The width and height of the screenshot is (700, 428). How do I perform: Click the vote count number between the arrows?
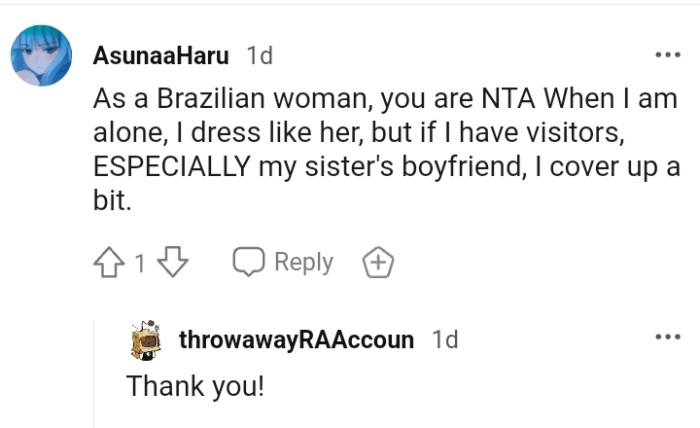141,264
